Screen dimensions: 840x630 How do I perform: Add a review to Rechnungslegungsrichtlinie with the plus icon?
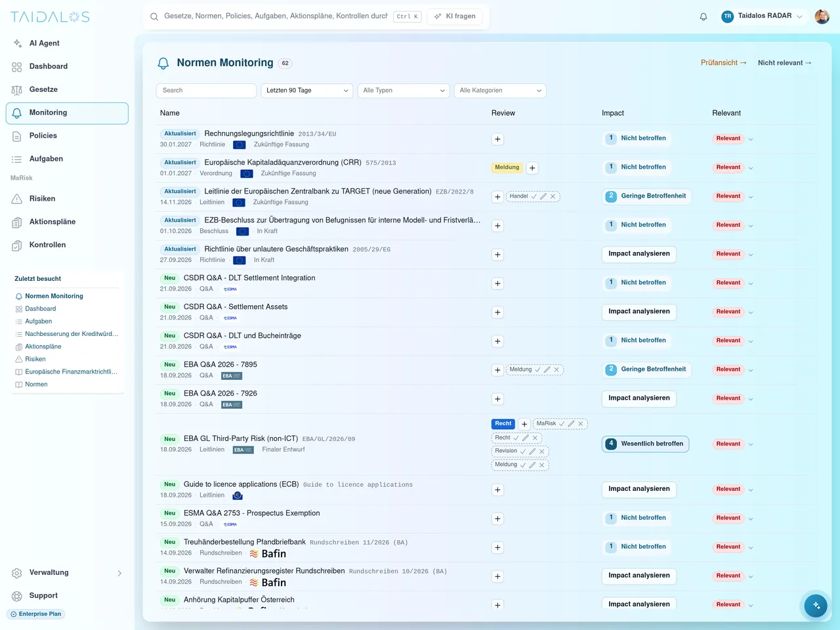(x=497, y=139)
